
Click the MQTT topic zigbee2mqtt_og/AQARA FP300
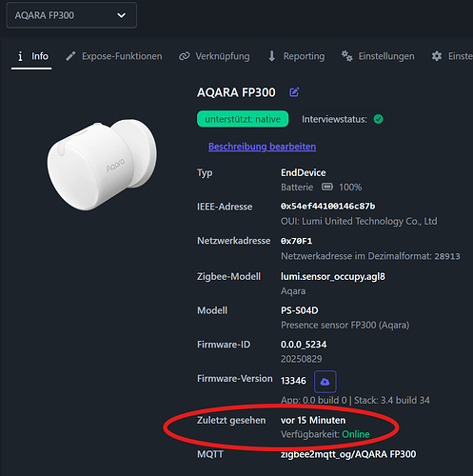click(348, 454)
